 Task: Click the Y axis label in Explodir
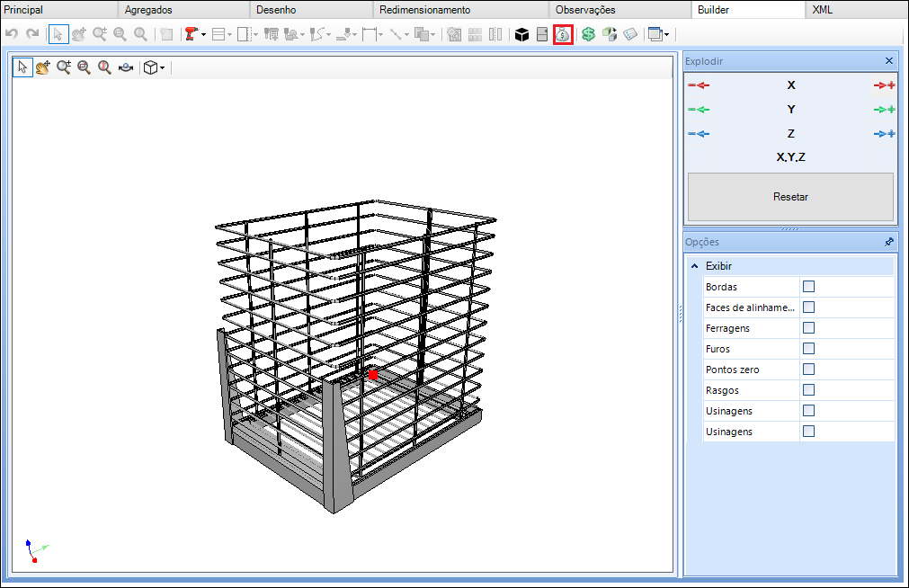791,110
